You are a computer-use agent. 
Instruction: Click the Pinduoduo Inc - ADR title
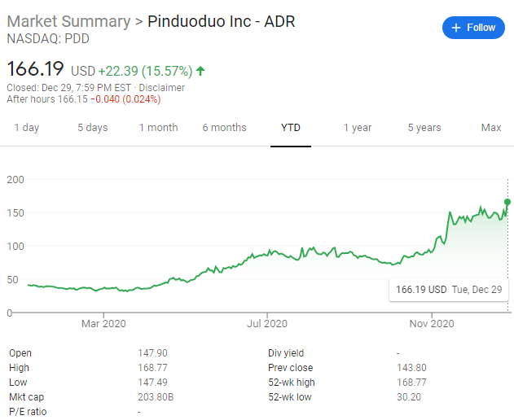coord(222,22)
